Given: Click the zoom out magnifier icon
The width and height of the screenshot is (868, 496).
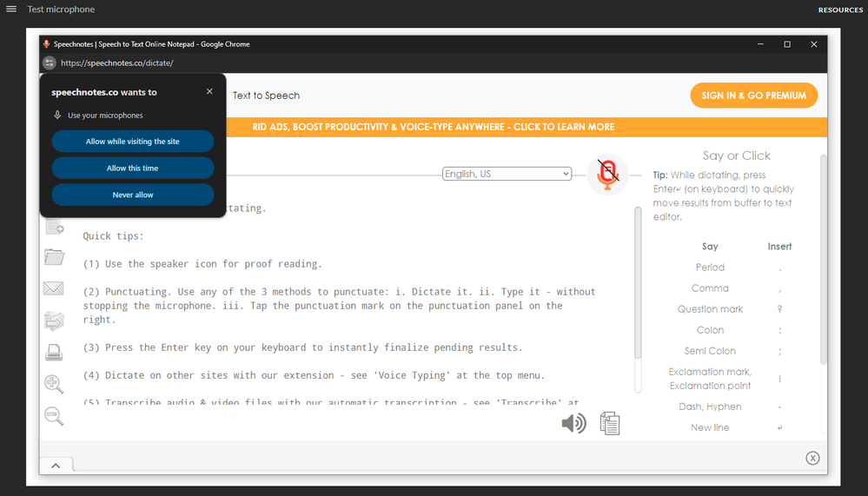Looking at the screenshot, I should coord(54,416).
